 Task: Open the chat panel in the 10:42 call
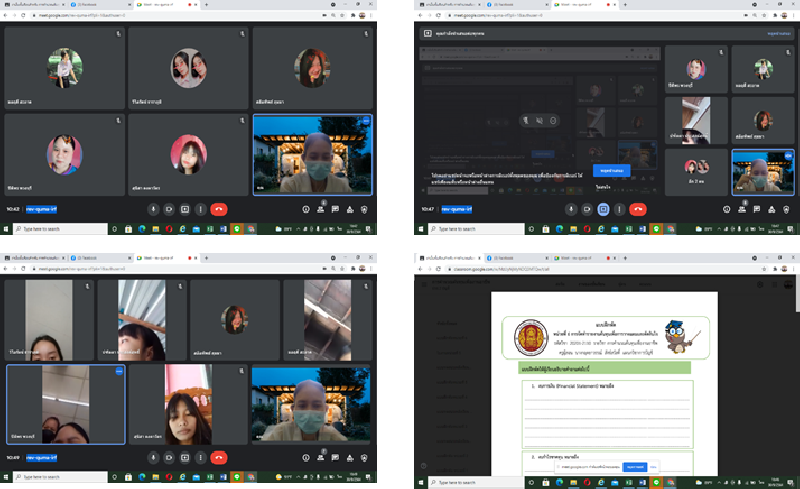coord(335,209)
